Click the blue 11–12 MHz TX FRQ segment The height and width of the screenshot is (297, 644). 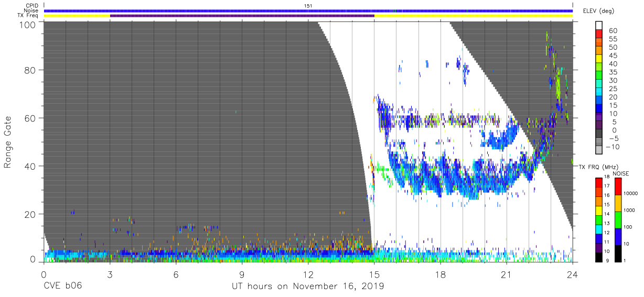(x=599, y=238)
